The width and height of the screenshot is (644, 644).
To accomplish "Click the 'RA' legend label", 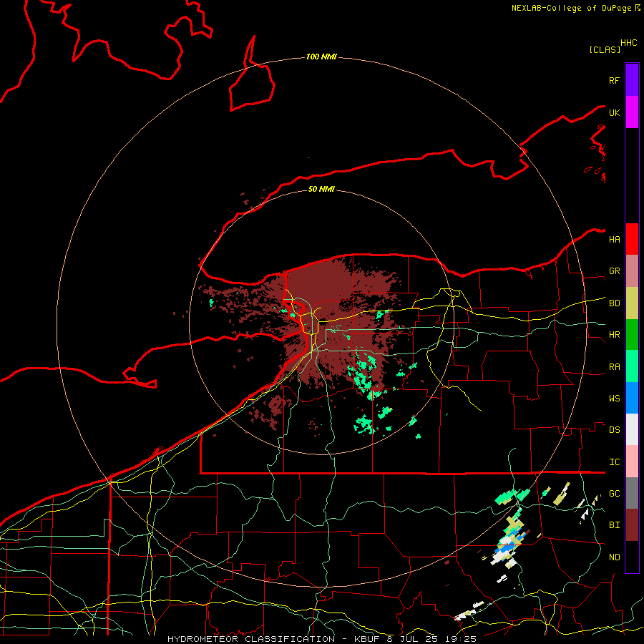I will pyautogui.click(x=615, y=367).
